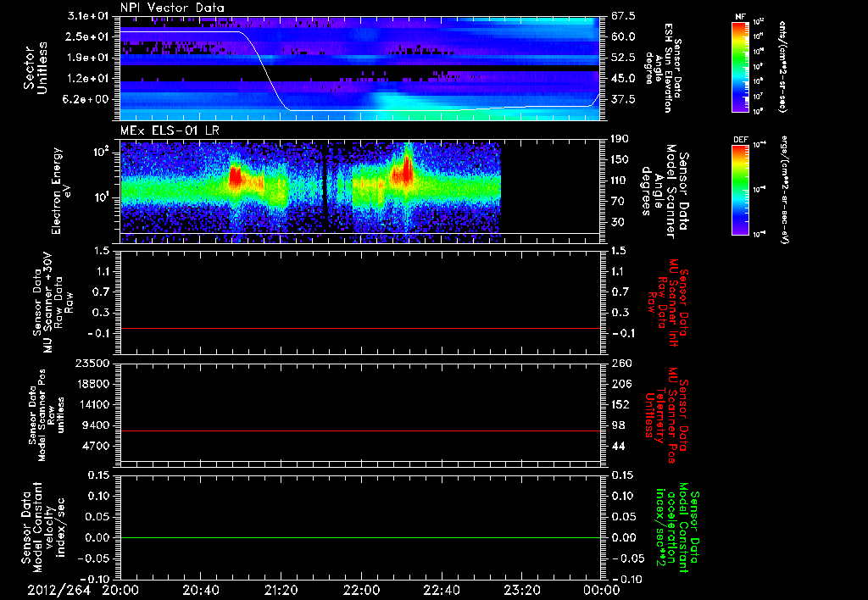Image resolution: width=868 pixels, height=600 pixels.
Task: Click the 2012/264 date label
Action: coord(59,591)
